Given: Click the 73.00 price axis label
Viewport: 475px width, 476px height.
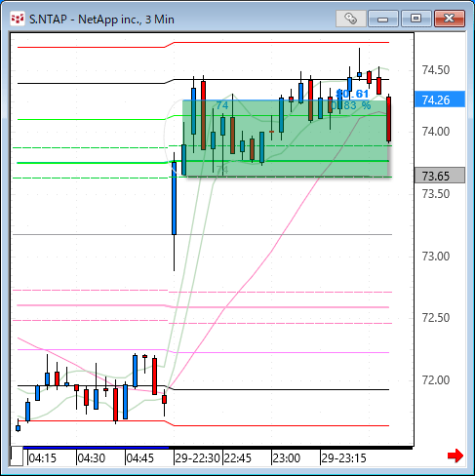Looking at the screenshot, I should (x=436, y=257).
